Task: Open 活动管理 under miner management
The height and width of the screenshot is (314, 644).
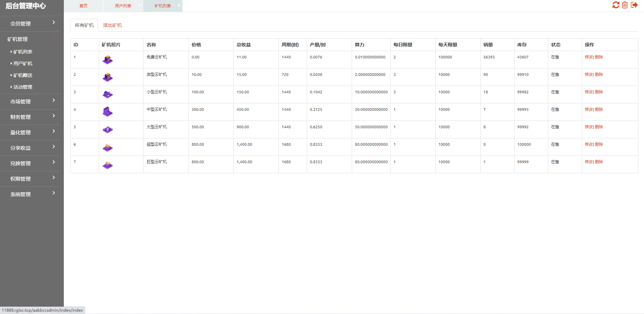Action: coord(23,87)
